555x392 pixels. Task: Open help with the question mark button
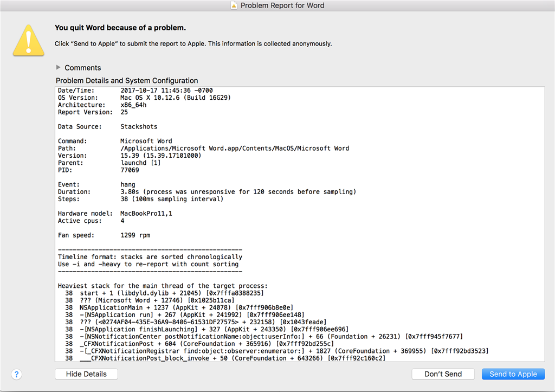pyautogui.click(x=16, y=374)
